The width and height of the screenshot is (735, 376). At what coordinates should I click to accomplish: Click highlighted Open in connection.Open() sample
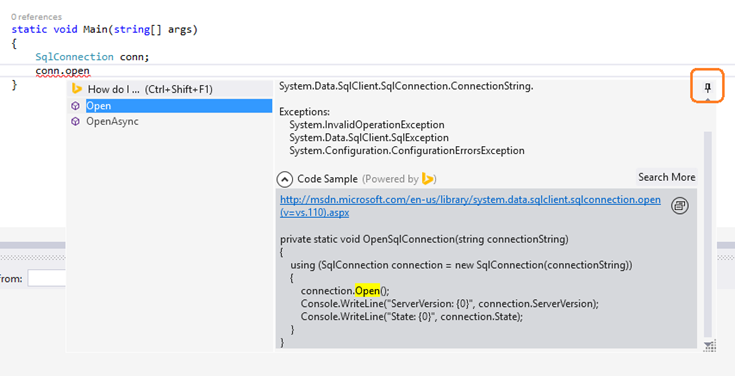[x=367, y=291]
